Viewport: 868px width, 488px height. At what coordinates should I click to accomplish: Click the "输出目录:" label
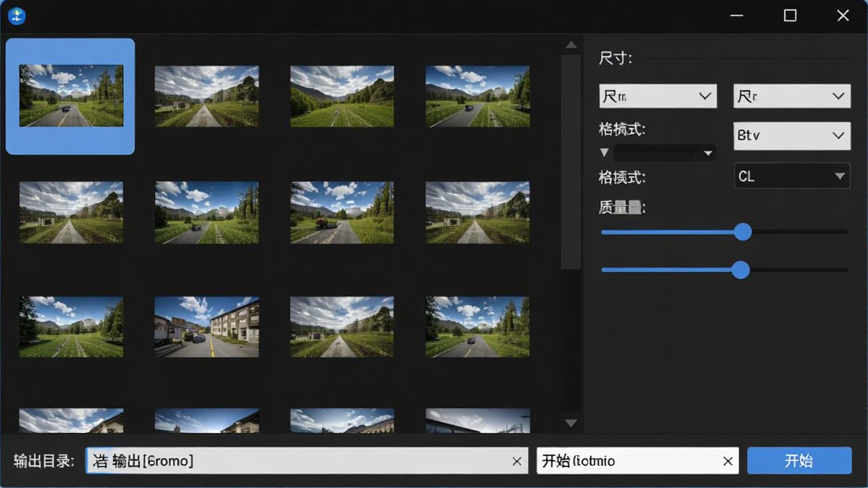click(x=44, y=461)
